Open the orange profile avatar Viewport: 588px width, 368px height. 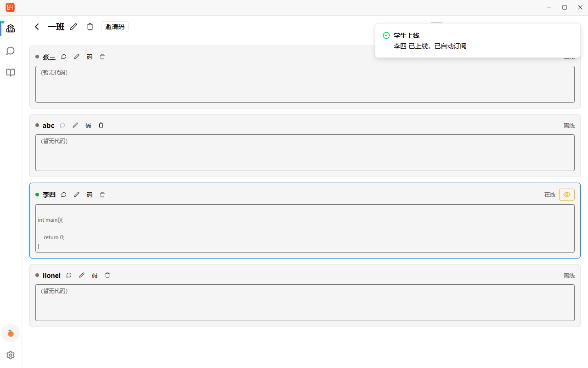pyautogui.click(x=11, y=333)
